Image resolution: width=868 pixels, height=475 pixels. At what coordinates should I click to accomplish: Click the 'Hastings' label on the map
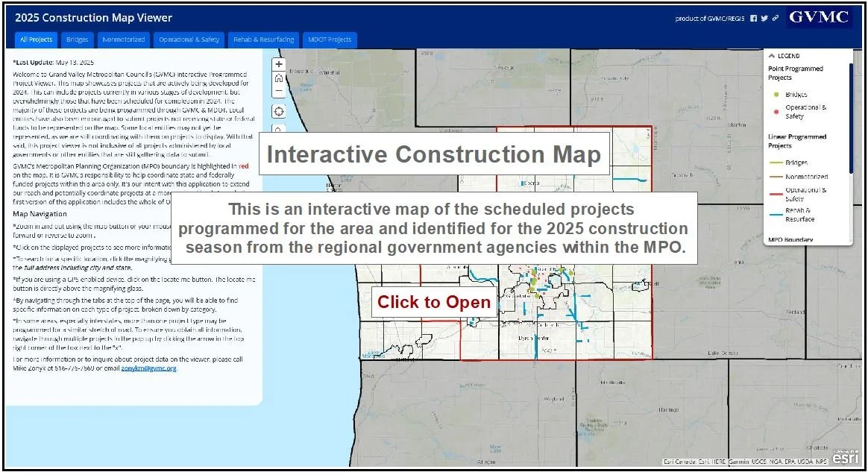pos(668,409)
